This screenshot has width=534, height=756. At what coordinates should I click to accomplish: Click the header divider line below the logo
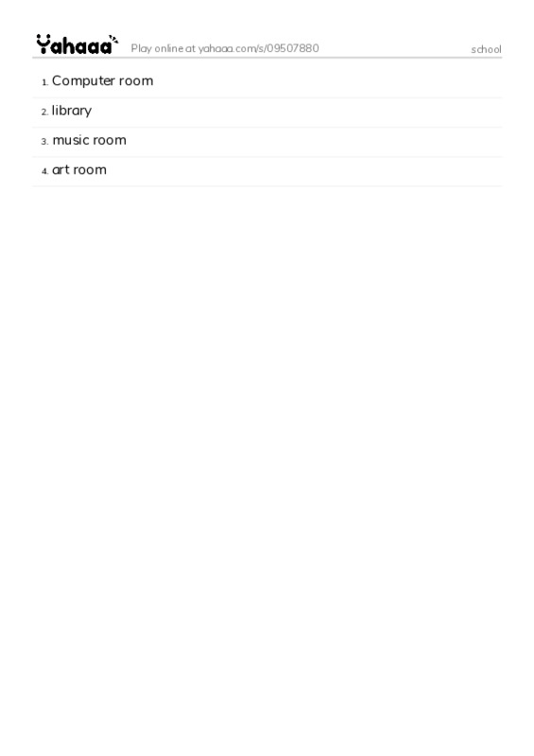click(267, 58)
